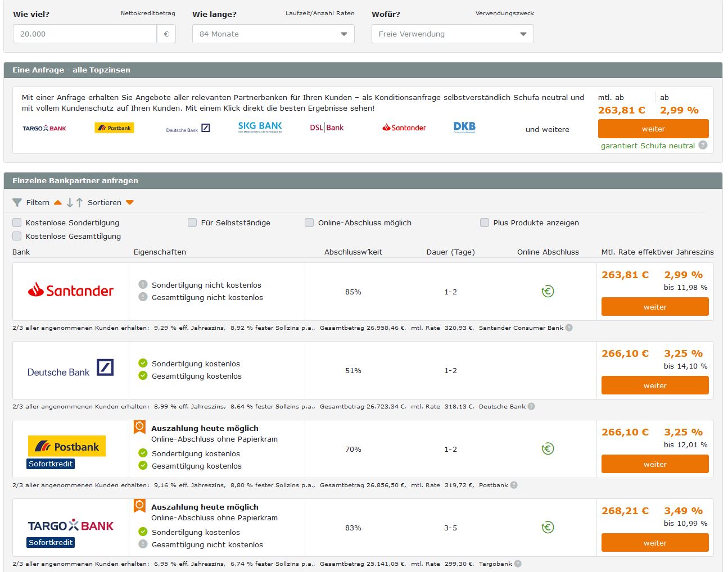The height and width of the screenshot is (572, 728).
Task: Click the filter funnel icon
Action: tap(17, 202)
